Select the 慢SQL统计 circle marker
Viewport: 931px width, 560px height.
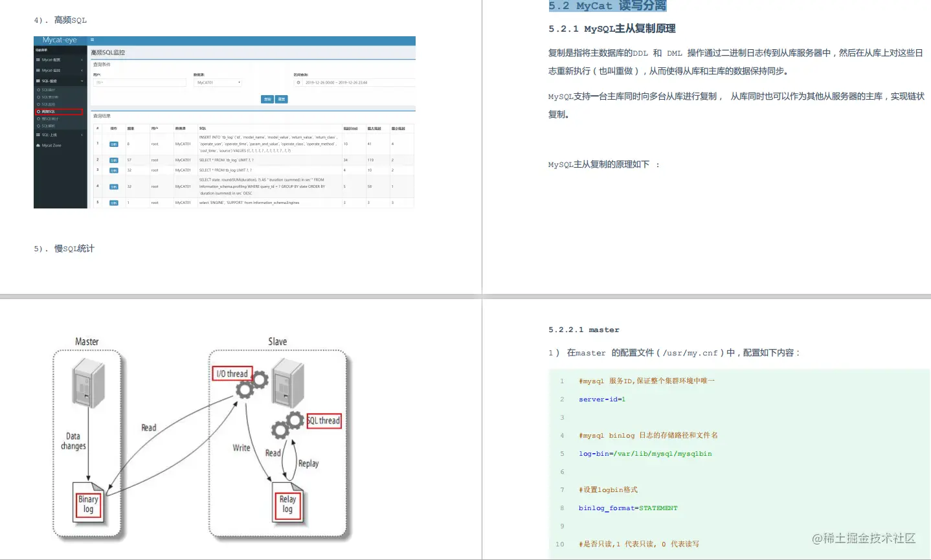coord(38,119)
